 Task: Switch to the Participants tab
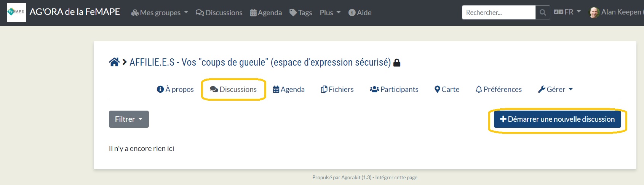(394, 89)
